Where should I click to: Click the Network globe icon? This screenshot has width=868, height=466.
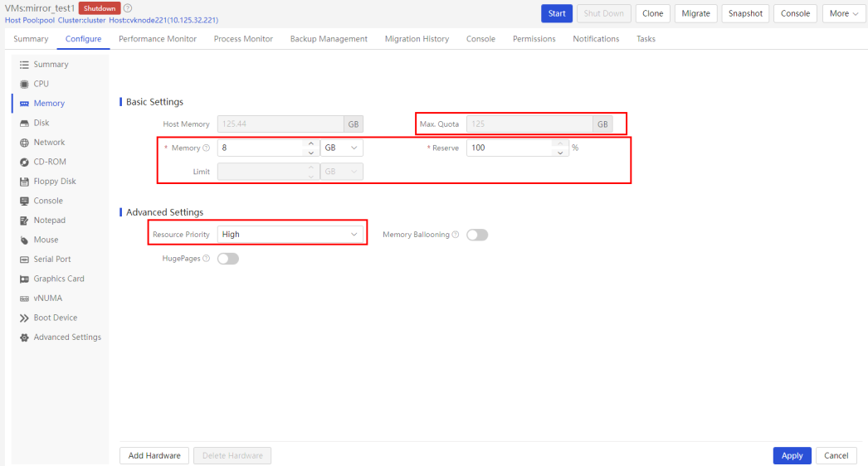[24, 143]
